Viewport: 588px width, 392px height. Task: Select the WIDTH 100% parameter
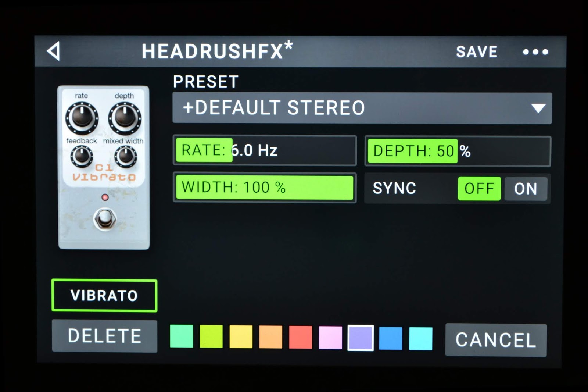264,188
